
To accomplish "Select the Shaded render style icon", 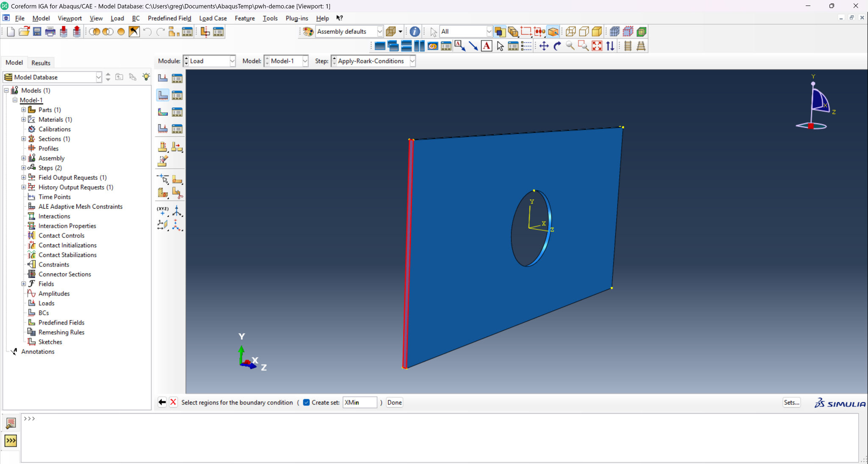I will [597, 32].
